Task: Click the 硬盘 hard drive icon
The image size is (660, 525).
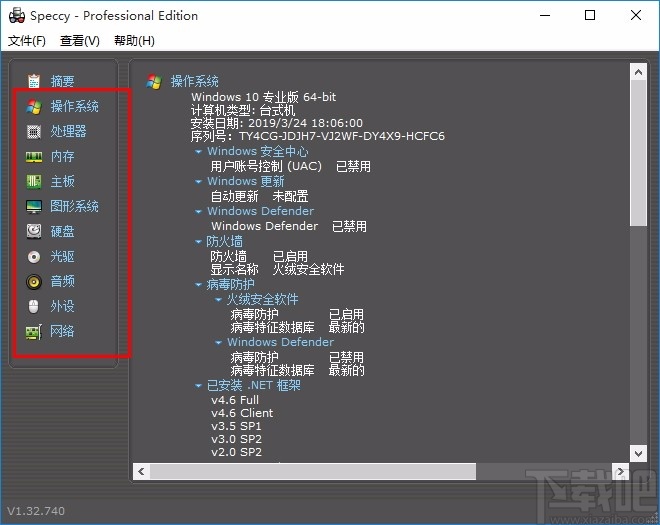Action: coord(34,231)
